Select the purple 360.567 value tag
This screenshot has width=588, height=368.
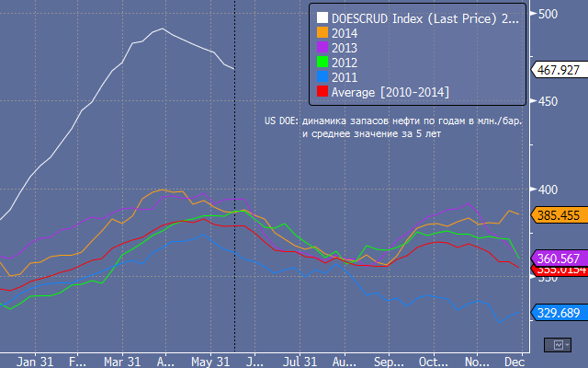click(x=560, y=258)
